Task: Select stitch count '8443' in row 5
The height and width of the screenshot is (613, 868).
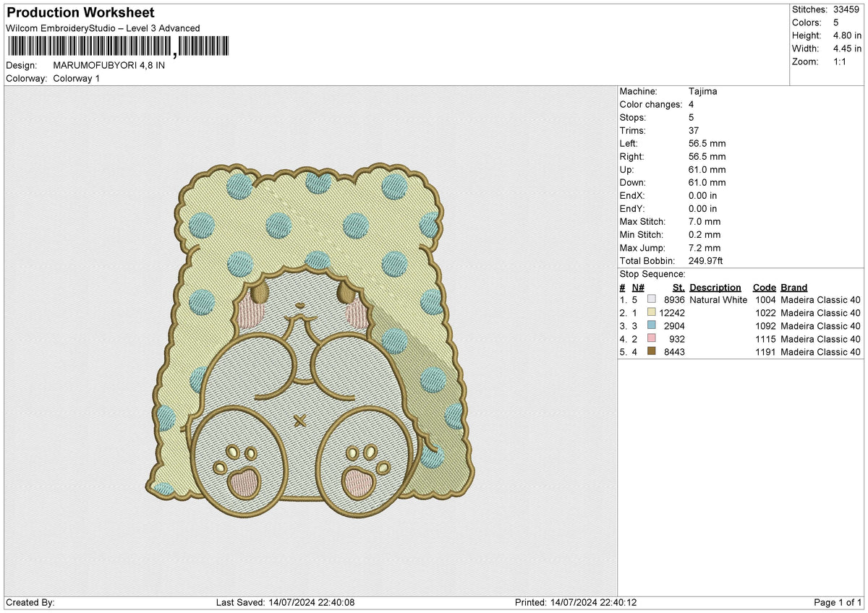Action: (x=674, y=352)
